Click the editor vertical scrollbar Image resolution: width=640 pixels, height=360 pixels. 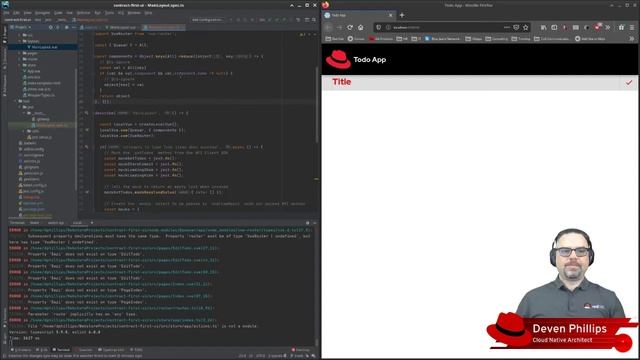317,106
